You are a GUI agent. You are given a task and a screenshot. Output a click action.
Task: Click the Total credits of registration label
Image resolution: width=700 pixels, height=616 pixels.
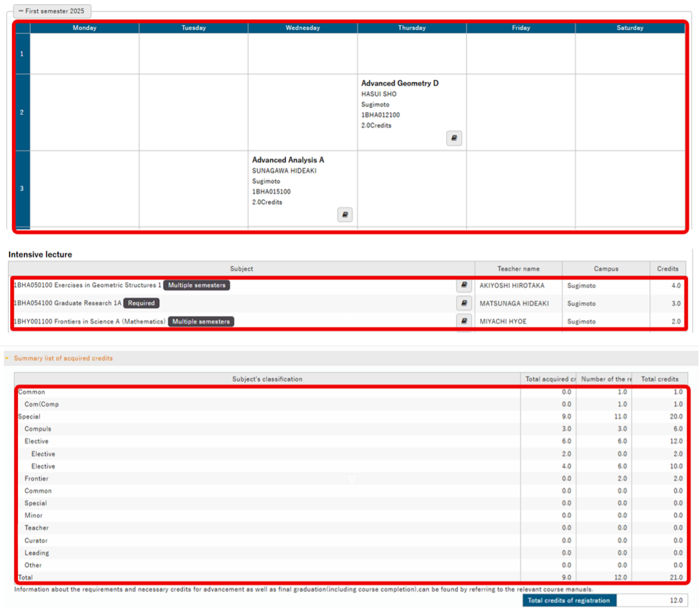coord(568,600)
